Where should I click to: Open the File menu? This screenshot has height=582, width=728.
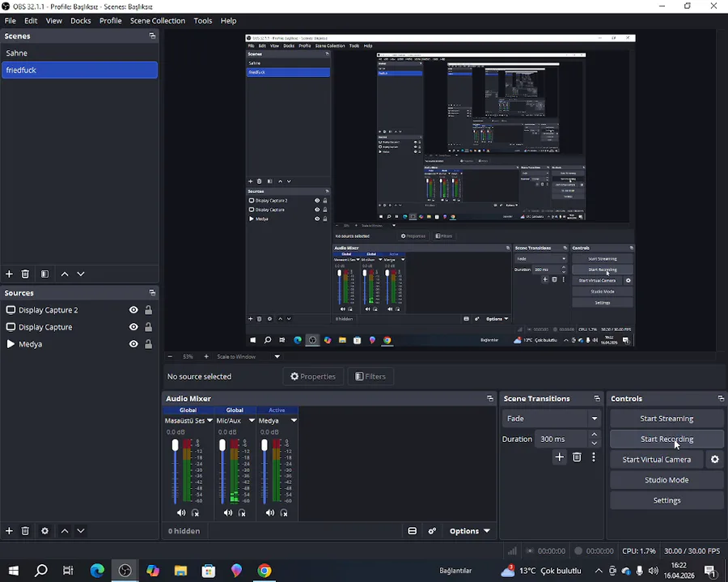point(11,20)
